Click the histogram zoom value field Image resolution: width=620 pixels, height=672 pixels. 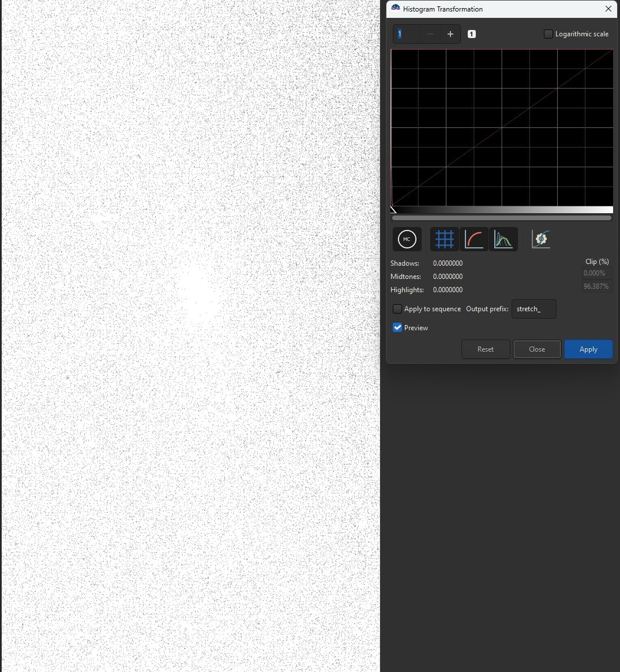tap(407, 34)
